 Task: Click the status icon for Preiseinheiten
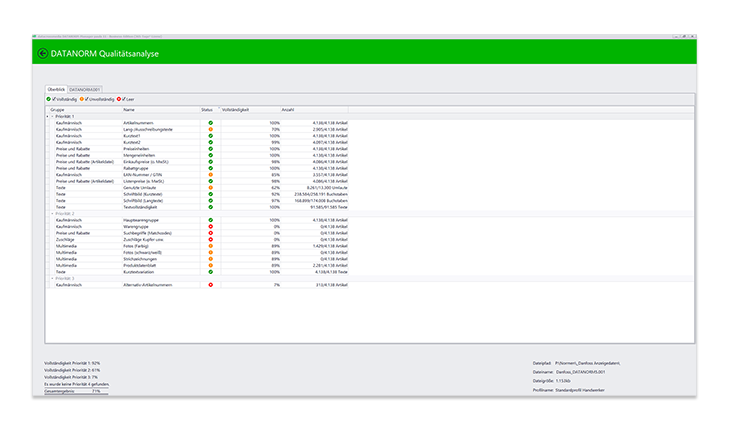(x=211, y=149)
